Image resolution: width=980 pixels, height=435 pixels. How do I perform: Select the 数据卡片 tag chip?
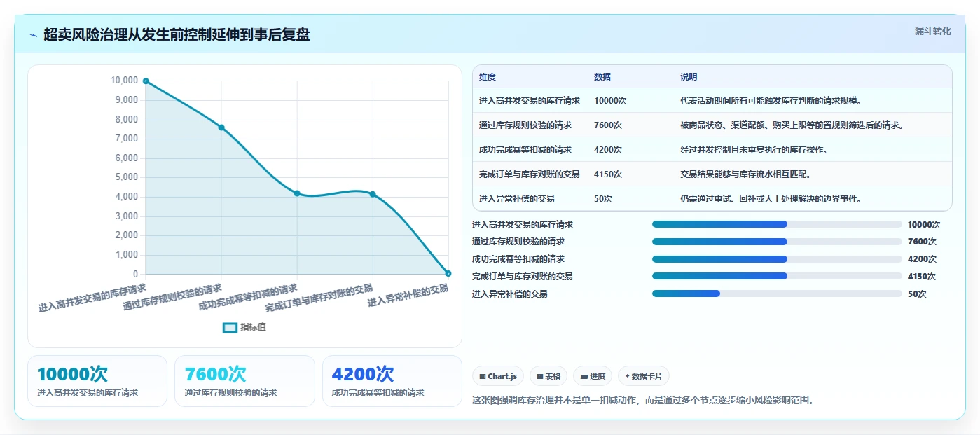coord(643,376)
